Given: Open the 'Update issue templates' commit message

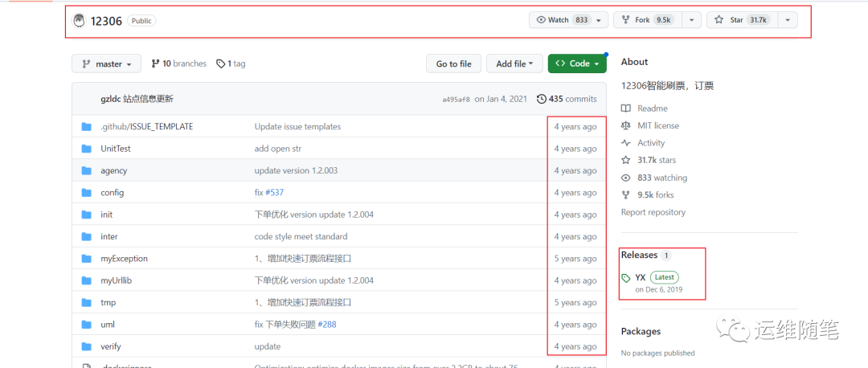Looking at the screenshot, I should tap(298, 127).
